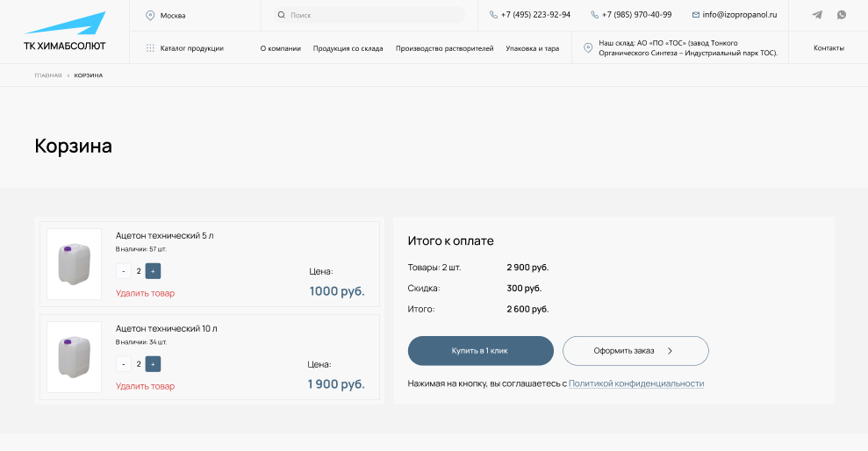Viewport: 868px width, 451px height.
Task: Remove Ацетон технический 10 л via Удалить товар
Action: pyautogui.click(x=145, y=386)
